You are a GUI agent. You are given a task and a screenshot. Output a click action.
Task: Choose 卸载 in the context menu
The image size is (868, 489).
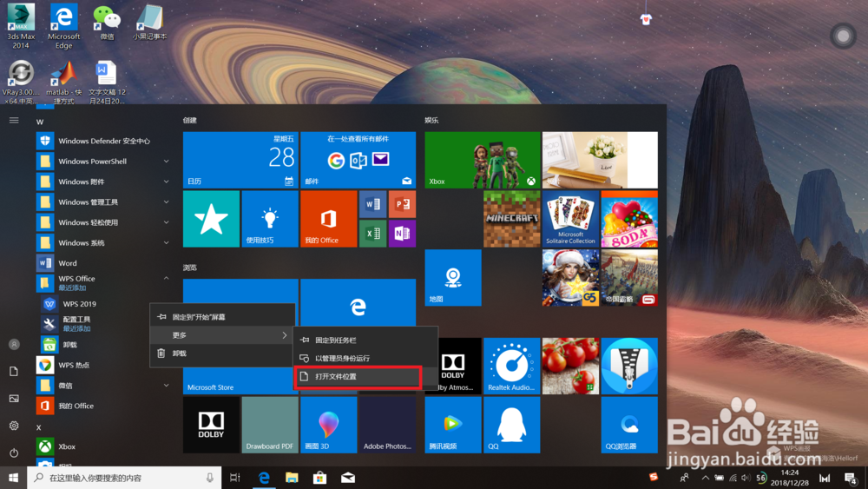pyautogui.click(x=222, y=354)
